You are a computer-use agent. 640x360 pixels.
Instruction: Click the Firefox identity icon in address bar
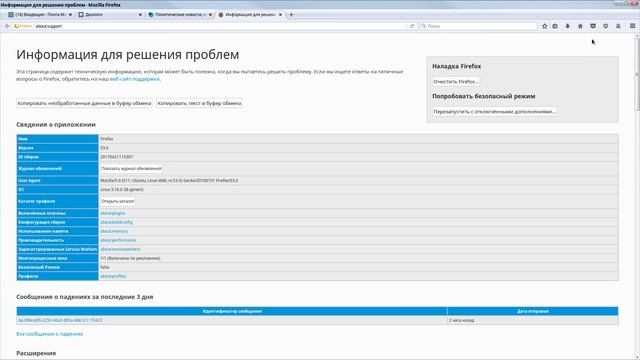[x=23, y=26]
